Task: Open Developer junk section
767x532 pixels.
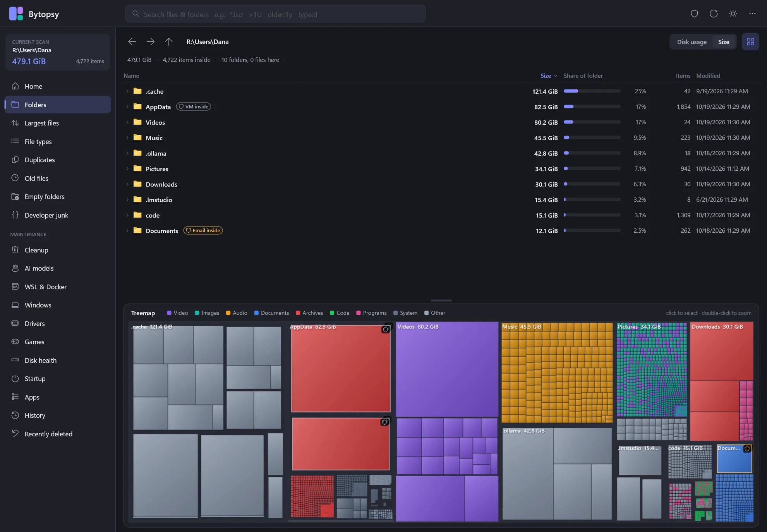Action: [58, 215]
